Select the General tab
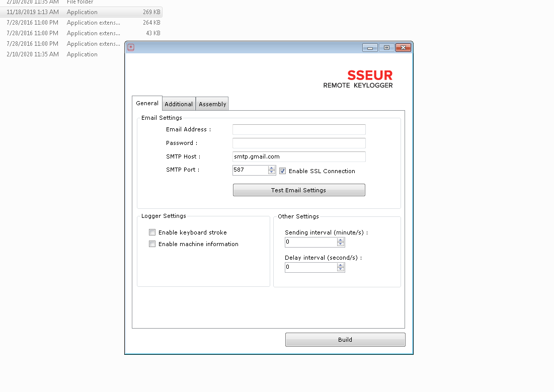The image size is (554, 392). point(147,103)
